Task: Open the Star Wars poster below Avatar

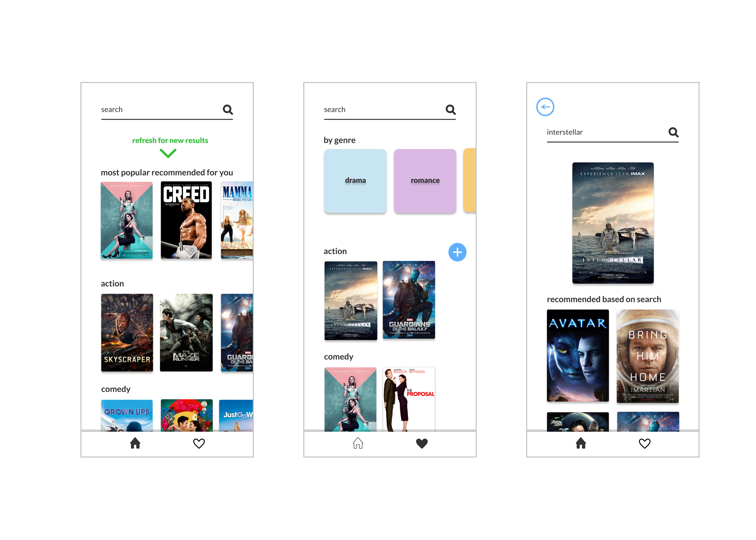Action: tap(578, 422)
